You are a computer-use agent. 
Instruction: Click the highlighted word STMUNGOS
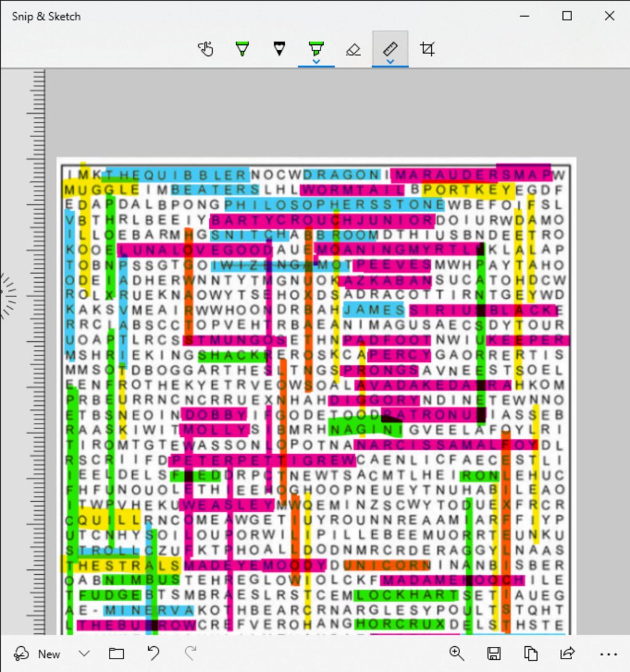[234, 340]
